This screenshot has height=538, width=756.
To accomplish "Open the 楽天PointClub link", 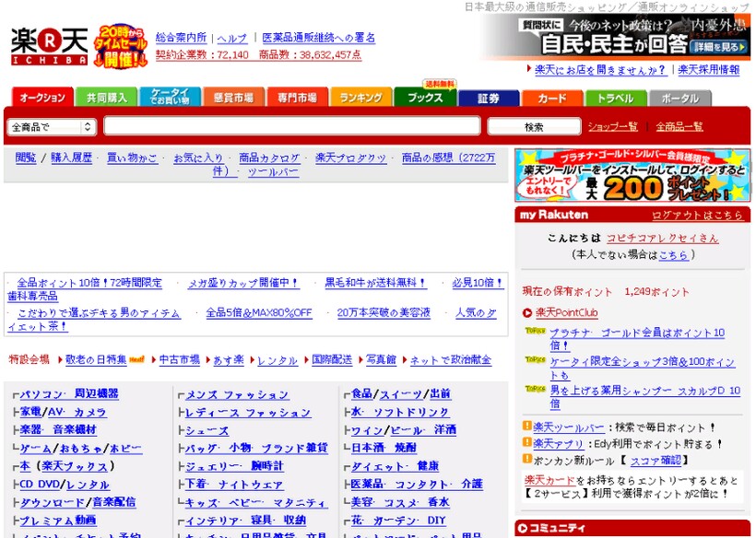I will tap(566, 312).
